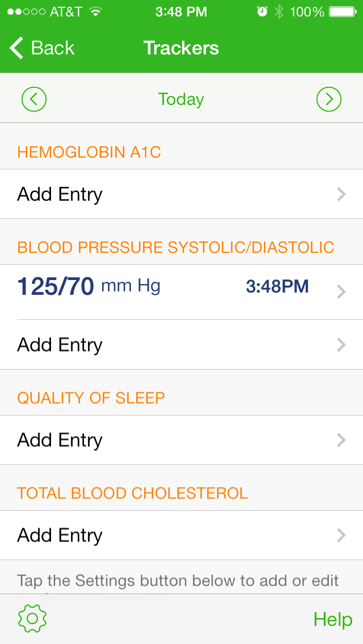Tap Add Entry under Blood Pressure section
The height and width of the screenshot is (644, 363).
click(60, 345)
